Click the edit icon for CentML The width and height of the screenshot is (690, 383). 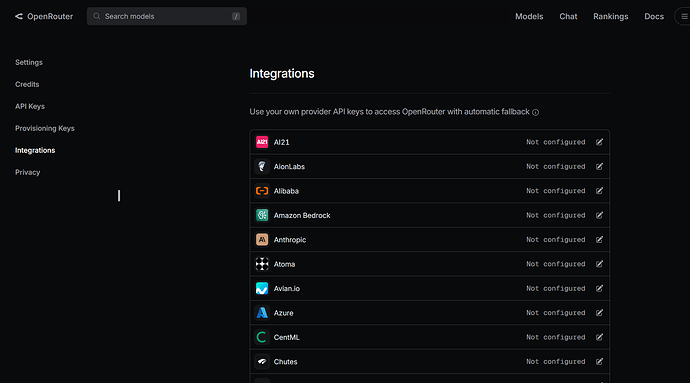point(599,337)
